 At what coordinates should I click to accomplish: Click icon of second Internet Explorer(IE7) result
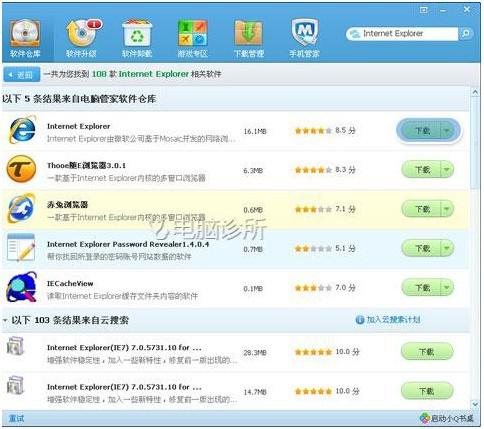(15, 385)
